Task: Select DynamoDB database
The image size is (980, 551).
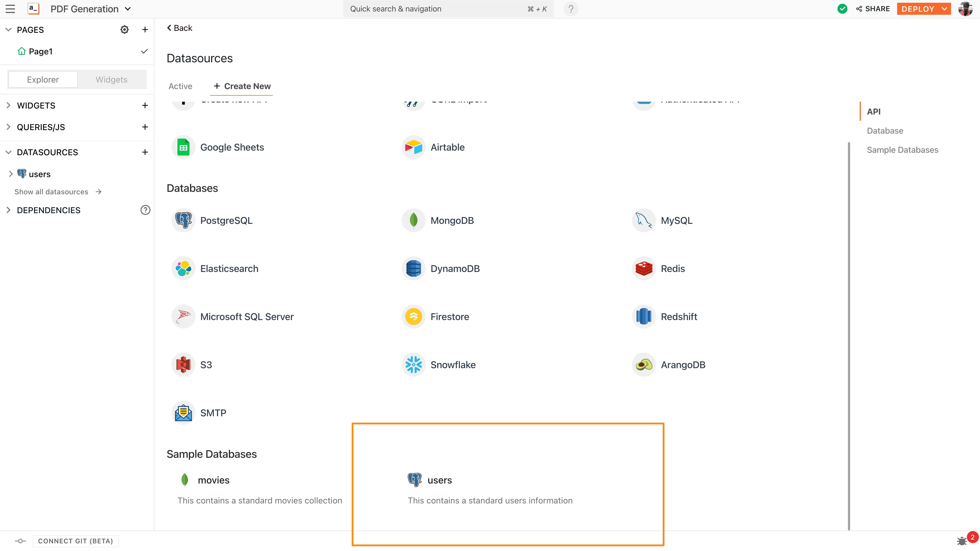Action: click(x=441, y=268)
